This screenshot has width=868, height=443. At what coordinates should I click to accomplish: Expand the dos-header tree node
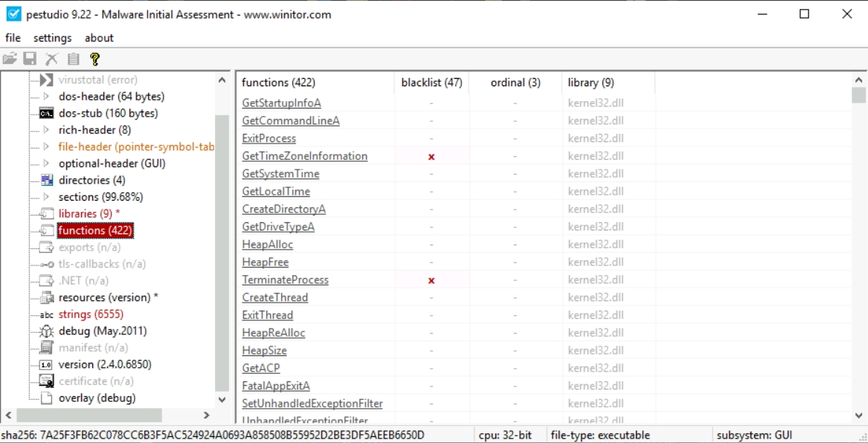point(46,97)
